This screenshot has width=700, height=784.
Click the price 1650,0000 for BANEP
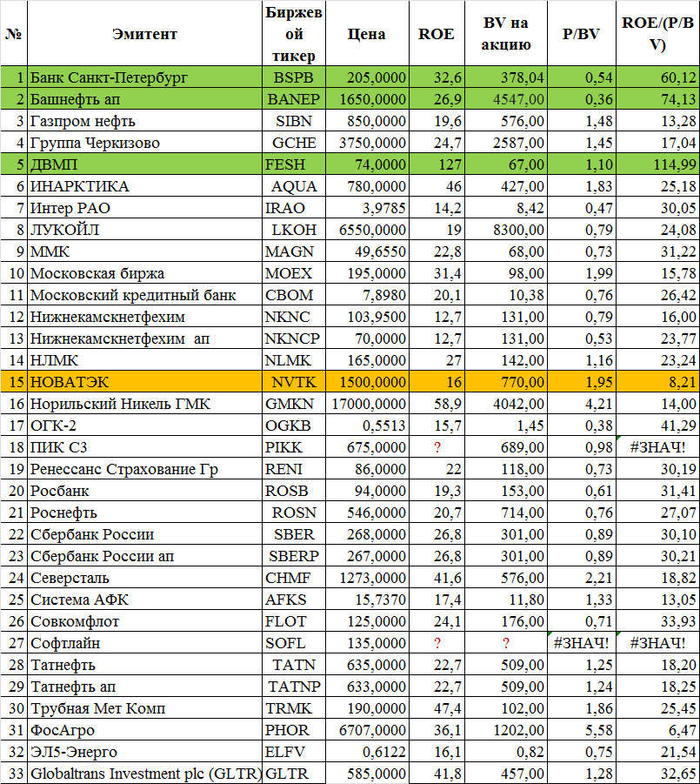point(367,99)
